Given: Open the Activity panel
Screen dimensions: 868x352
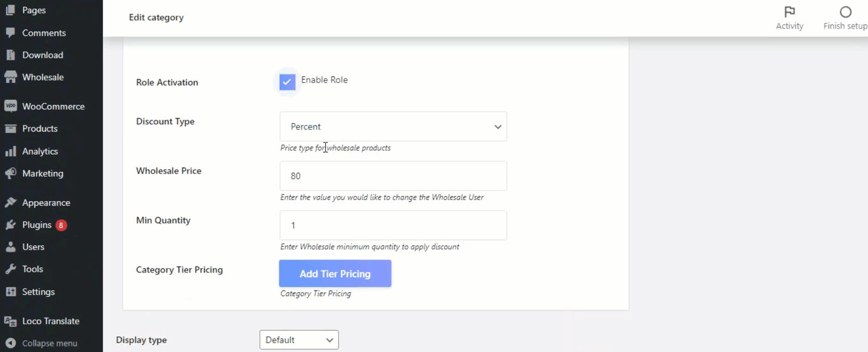Looking at the screenshot, I should click(789, 26).
